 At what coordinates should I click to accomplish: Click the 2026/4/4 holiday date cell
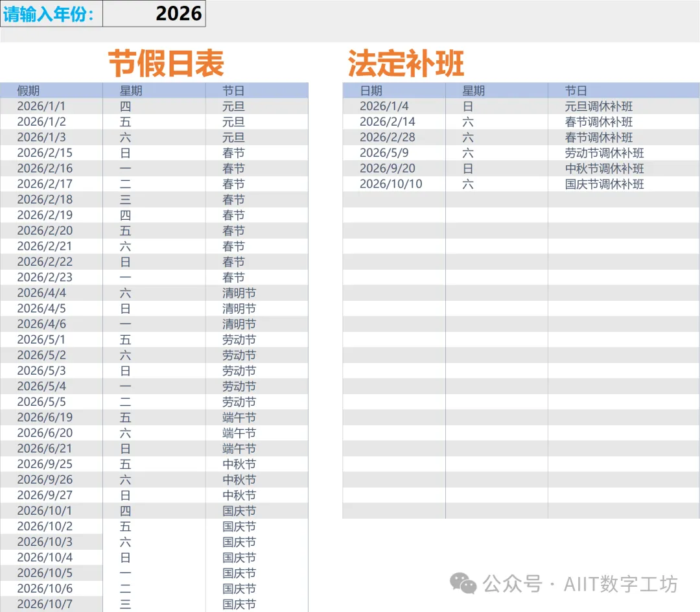click(x=41, y=293)
